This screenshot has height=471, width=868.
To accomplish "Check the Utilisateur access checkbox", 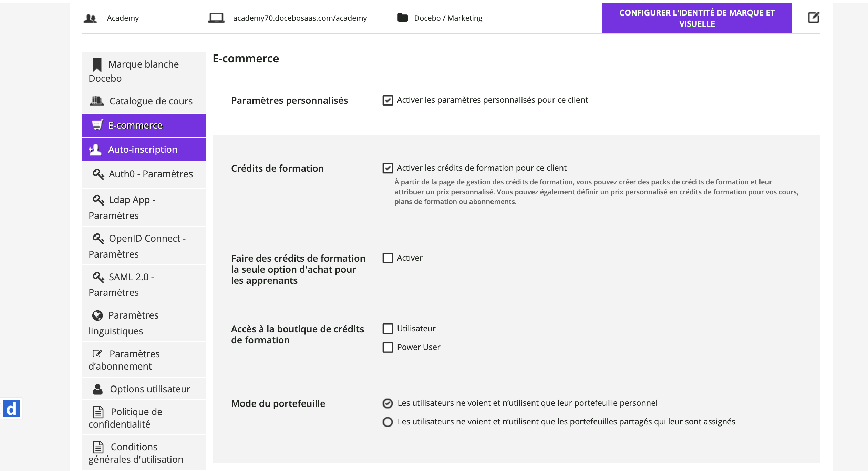I will pos(388,329).
